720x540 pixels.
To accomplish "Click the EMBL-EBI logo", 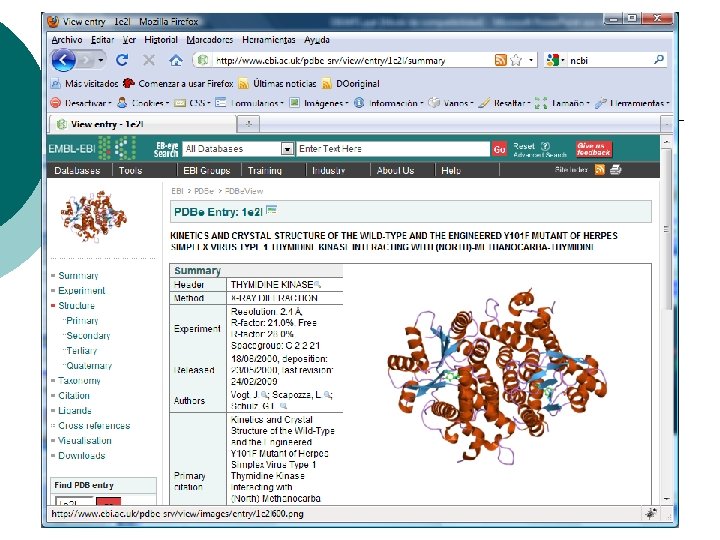I will (x=92, y=148).
